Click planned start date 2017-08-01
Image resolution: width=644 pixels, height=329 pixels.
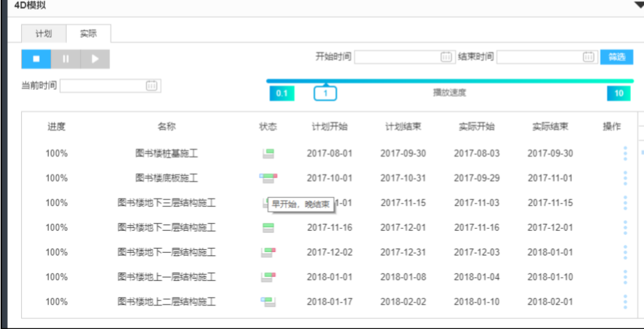coord(329,153)
